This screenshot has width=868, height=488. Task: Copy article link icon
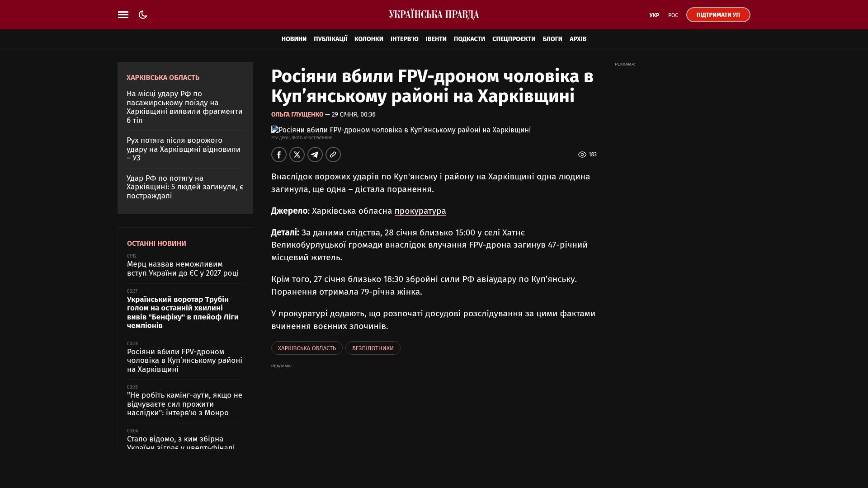click(333, 155)
